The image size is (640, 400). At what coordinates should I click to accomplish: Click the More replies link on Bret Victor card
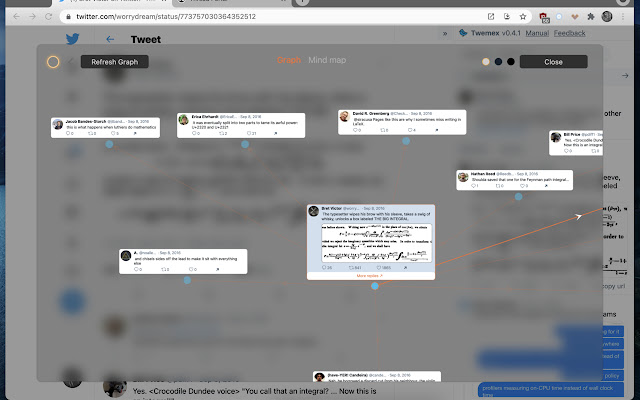tap(369, 276)
